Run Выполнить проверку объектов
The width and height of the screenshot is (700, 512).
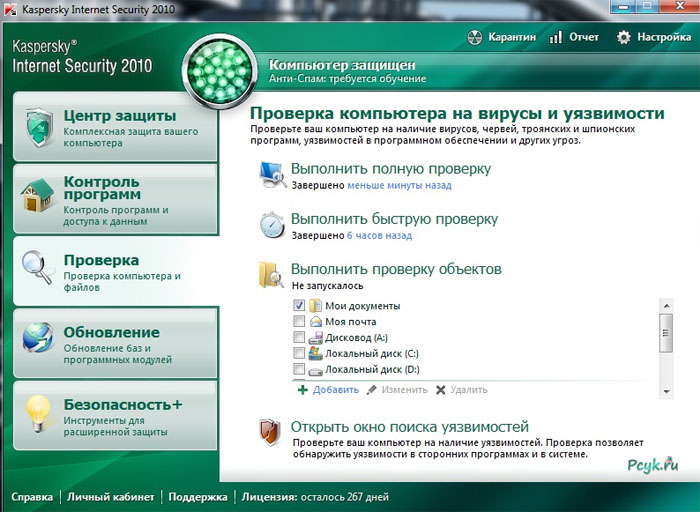coord(396,269)
